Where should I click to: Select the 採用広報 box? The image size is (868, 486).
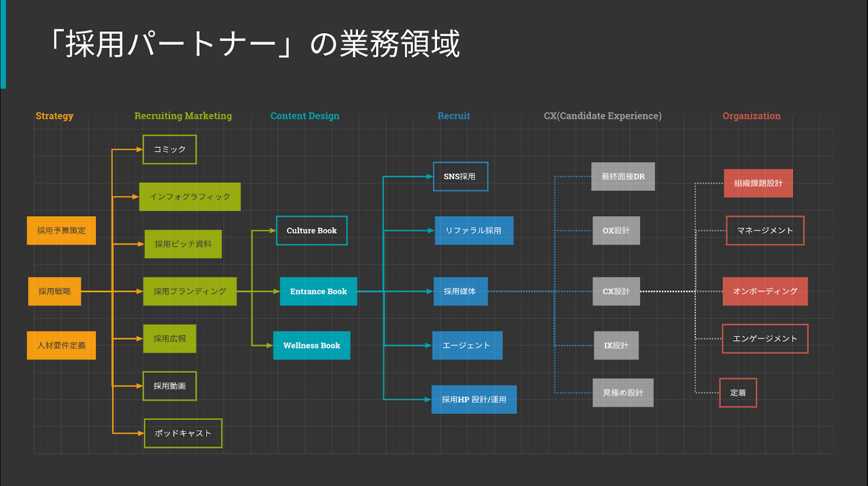coord(170,338)
